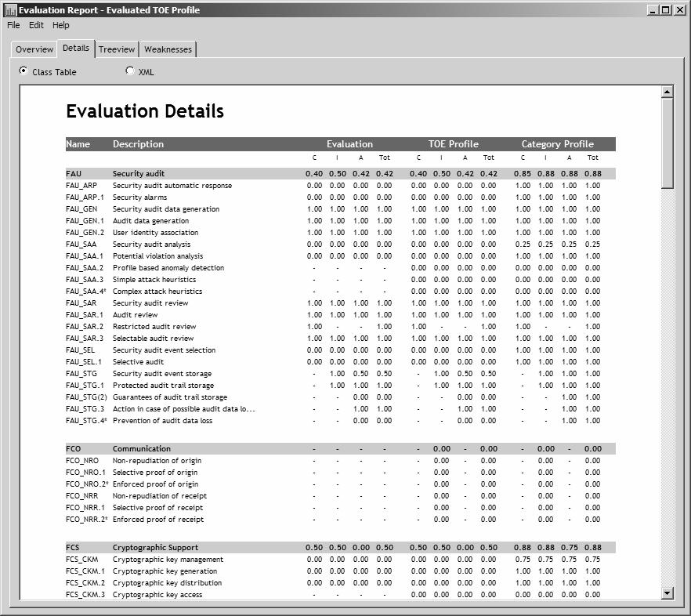
Task: Click the Security audit class description
Action: tap(139, 174)
